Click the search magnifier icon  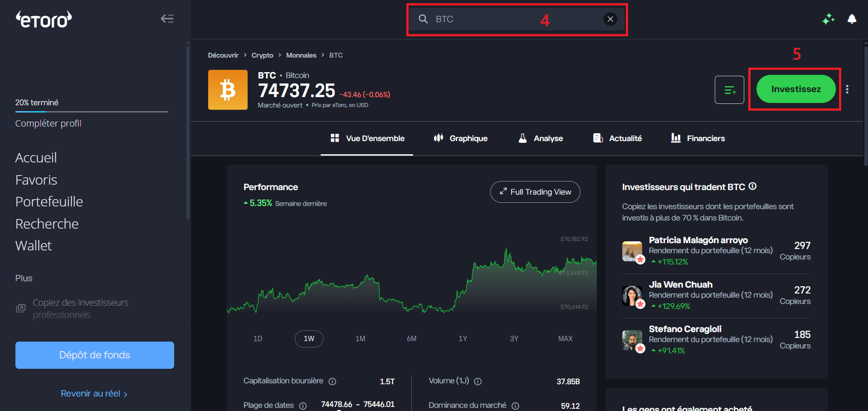[x=423, y=19]
